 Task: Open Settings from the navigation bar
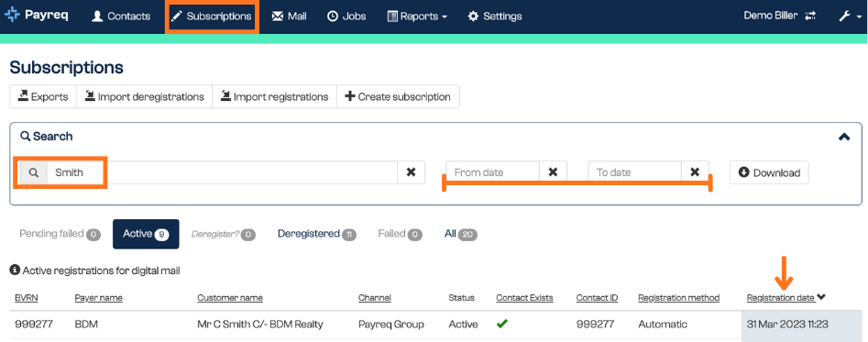(x=495, y=17)
